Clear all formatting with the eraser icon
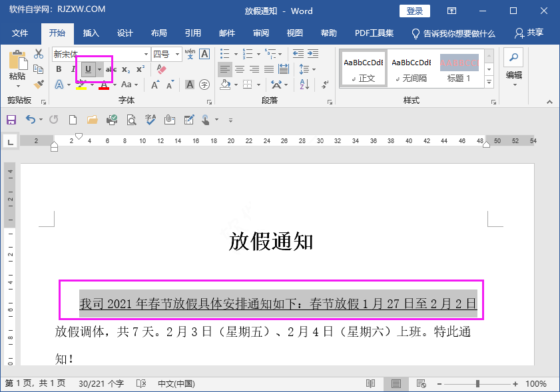This screenshot has width=560, height=392. coord(160,69)
